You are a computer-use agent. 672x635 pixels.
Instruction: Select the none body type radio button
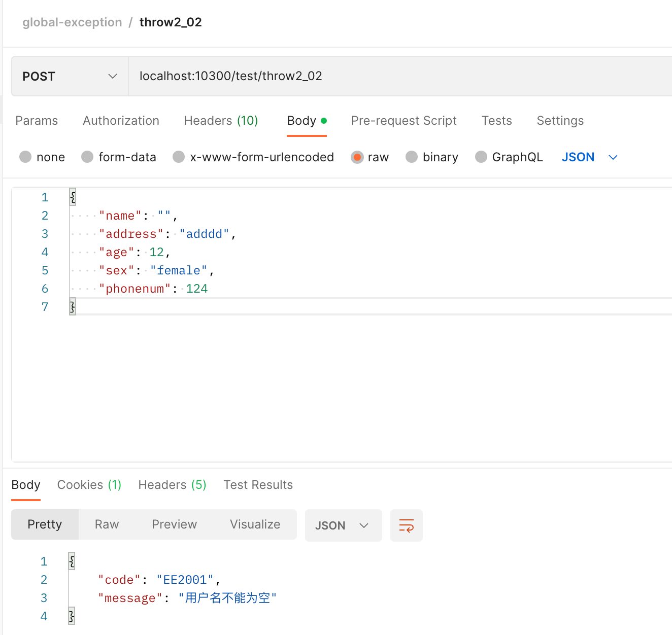click(26, 157)
